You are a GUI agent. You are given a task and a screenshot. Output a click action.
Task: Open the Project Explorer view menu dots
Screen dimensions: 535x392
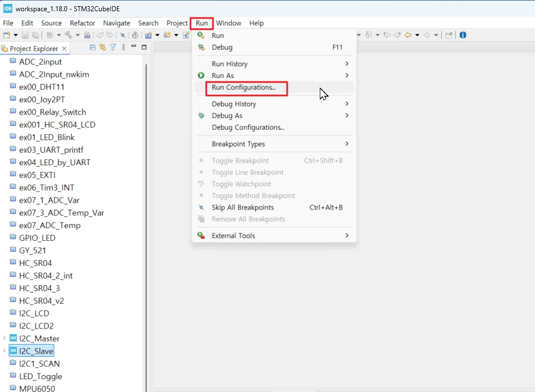coord(124,47)
